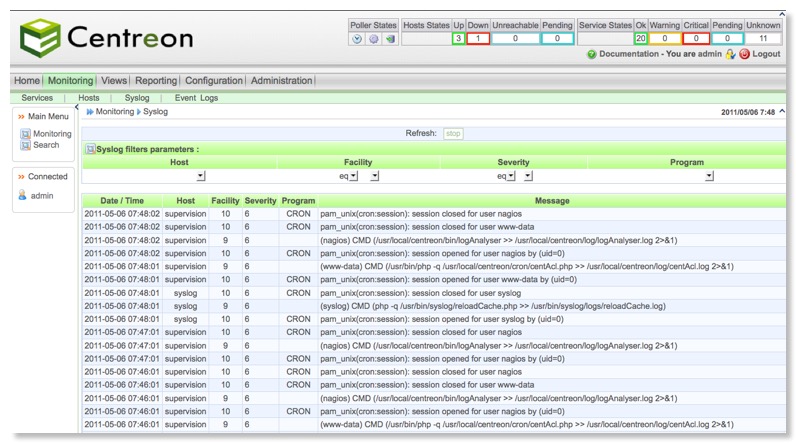The height and width of the screenshot is (443, 796).
Task: Click the green Documentation help icon
Action: (591, 54)
